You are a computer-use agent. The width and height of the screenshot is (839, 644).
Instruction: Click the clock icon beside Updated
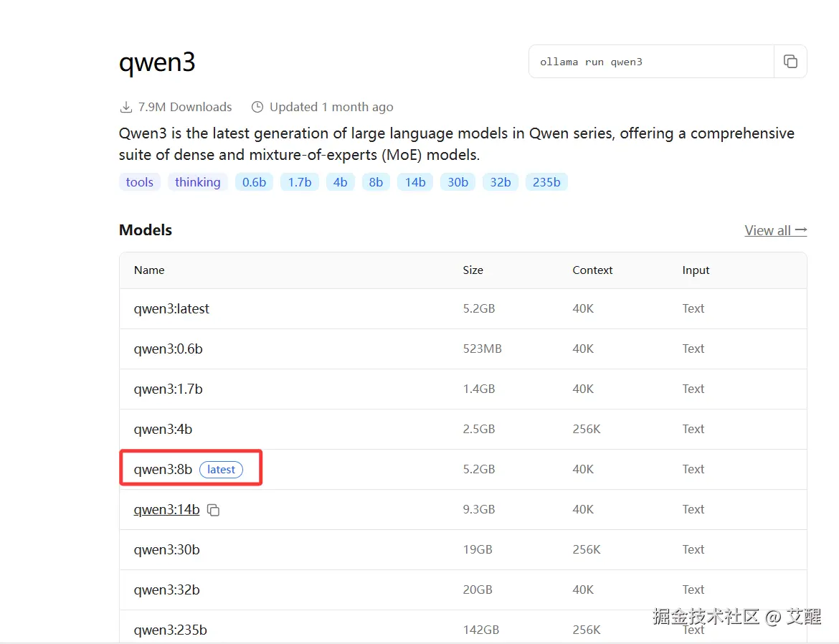tap(257, 107)
